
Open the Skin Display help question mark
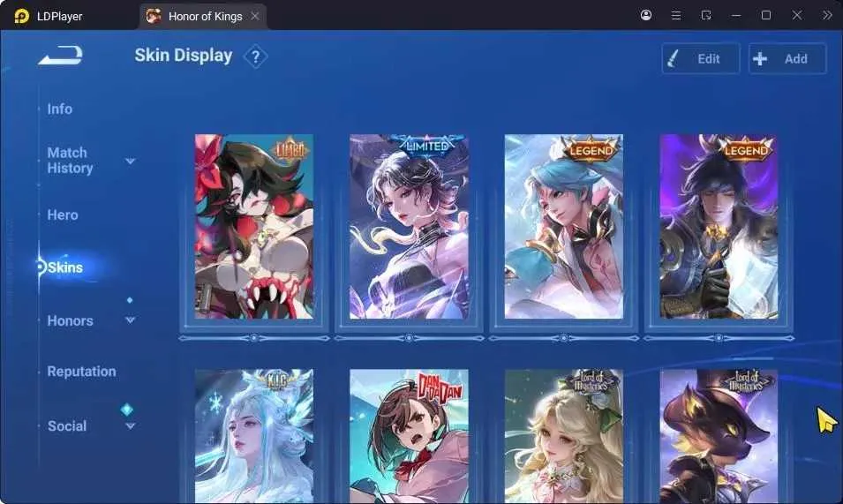pos(255,56)
